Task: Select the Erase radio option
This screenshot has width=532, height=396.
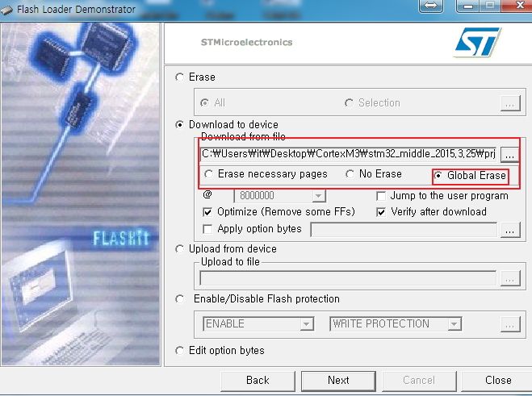Action: [180, 77]
